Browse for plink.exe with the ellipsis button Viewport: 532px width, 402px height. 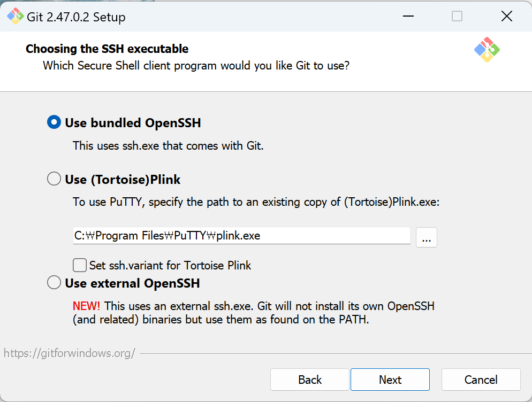(x=427, y=237)
